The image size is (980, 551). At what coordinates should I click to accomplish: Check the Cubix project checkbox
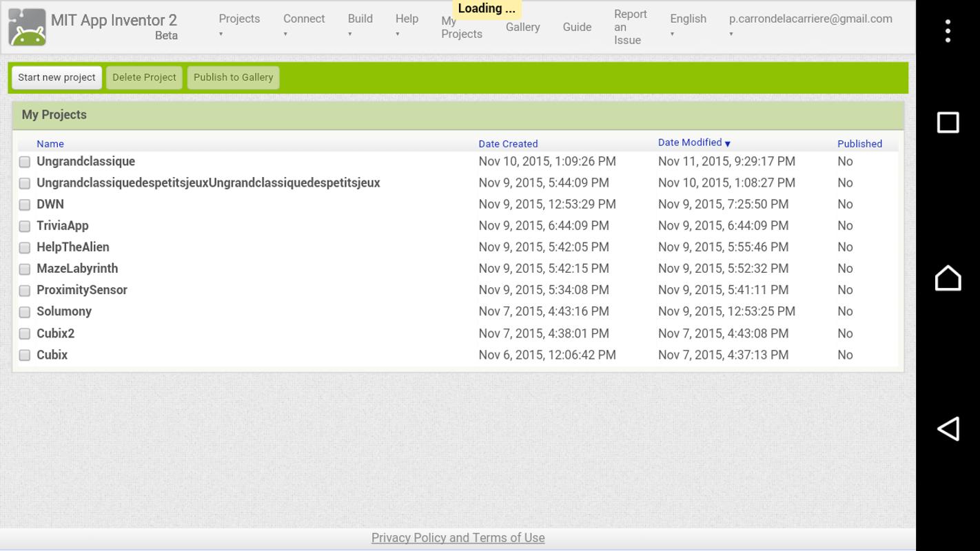tap(25, 355)
